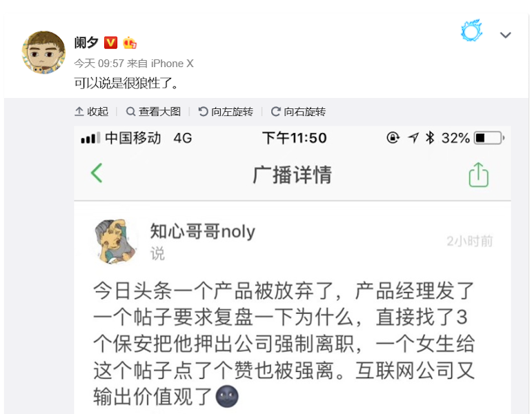The width and height of the screenshot is (532, 414).
Task: Tap the green share icon
Action: coord(479,175)
